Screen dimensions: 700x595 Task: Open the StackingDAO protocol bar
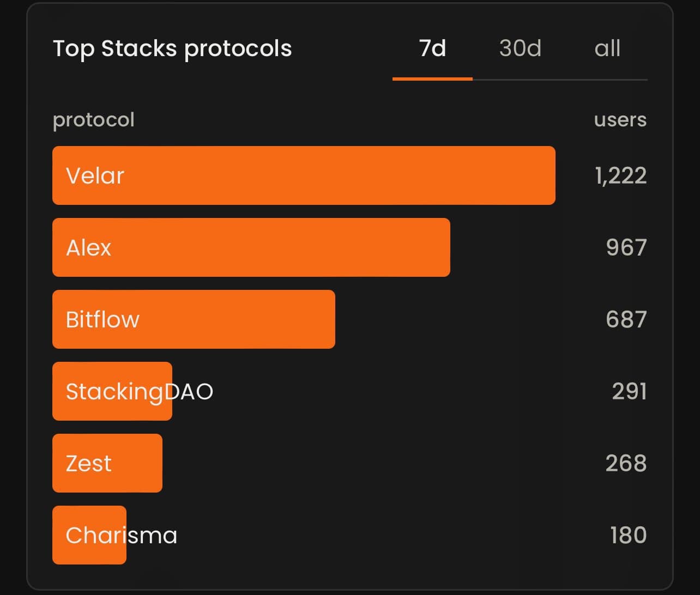(112, 391)
